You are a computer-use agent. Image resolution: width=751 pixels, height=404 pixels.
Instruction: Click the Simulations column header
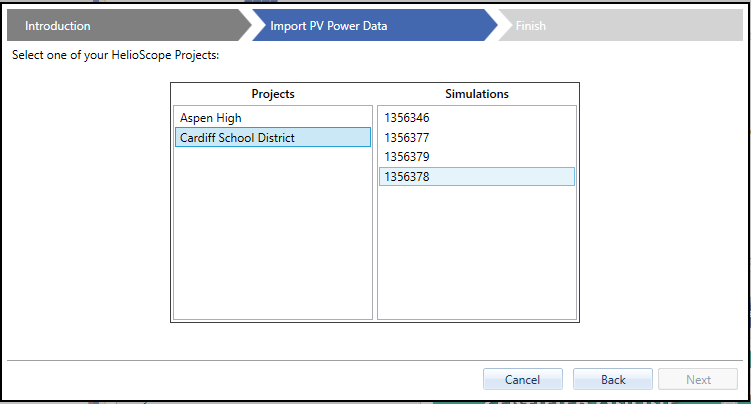[x=477, y=94]
